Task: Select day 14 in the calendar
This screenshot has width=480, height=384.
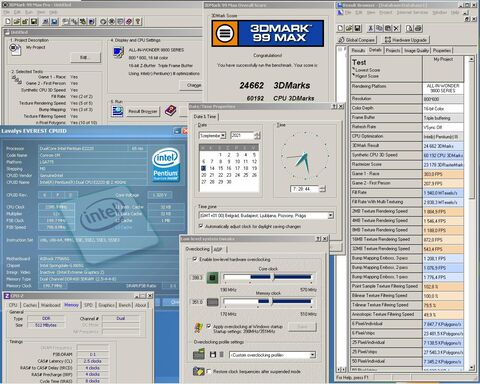Action: (x=212, y=168)
